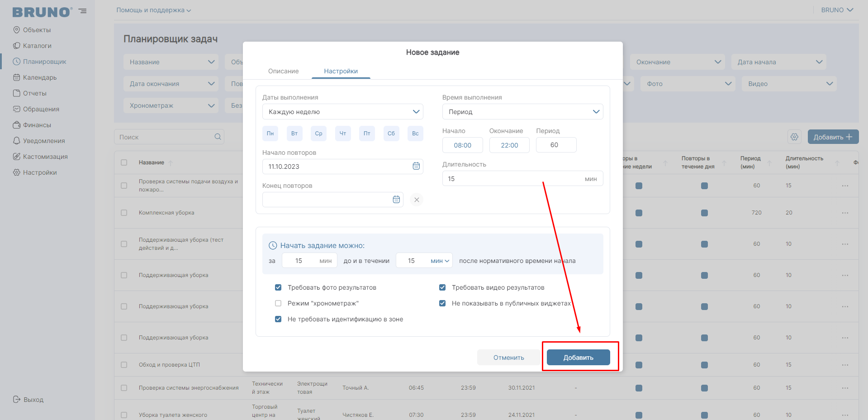The image size is (868, 420).
Task: Collapse the sidebar via hamburger icon
Action: [x=82, y=11]
